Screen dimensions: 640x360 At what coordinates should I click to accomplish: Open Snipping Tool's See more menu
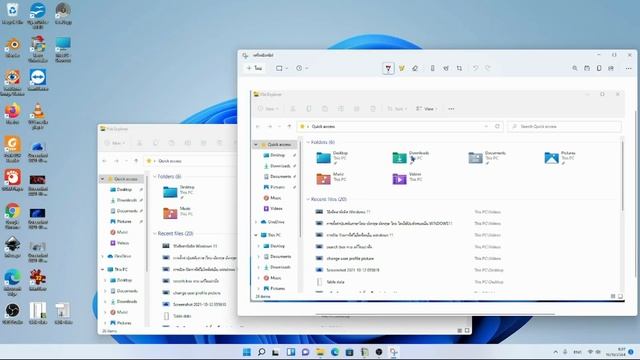(629, 68)
